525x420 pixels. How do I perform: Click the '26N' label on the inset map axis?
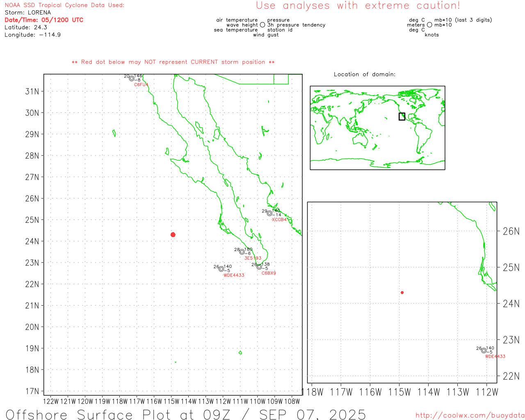511,231
